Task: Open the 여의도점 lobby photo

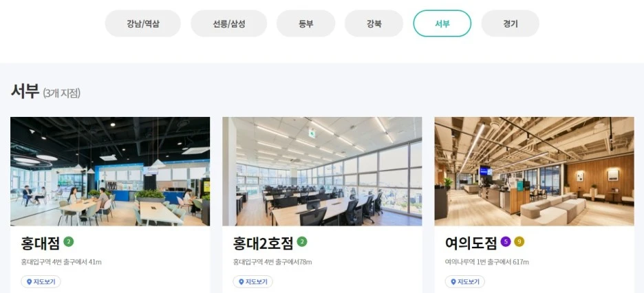Action: click(535, 171)
